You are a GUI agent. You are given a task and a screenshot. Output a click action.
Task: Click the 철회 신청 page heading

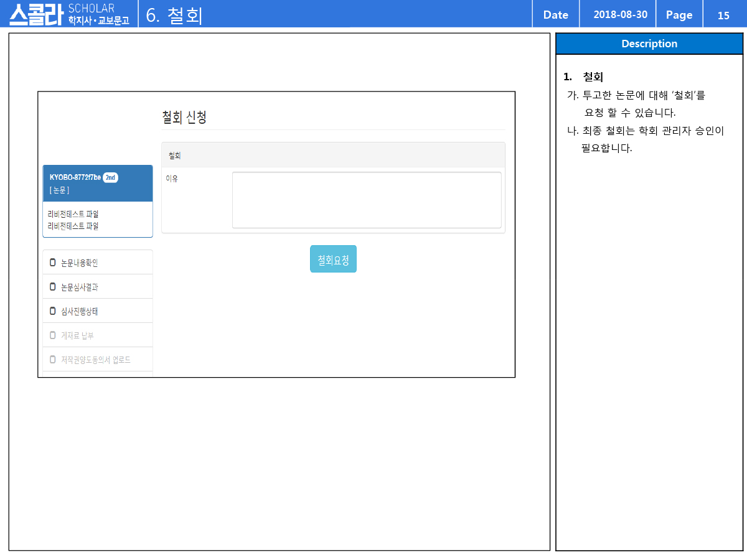pyautogui.click(x=184, y=117)
